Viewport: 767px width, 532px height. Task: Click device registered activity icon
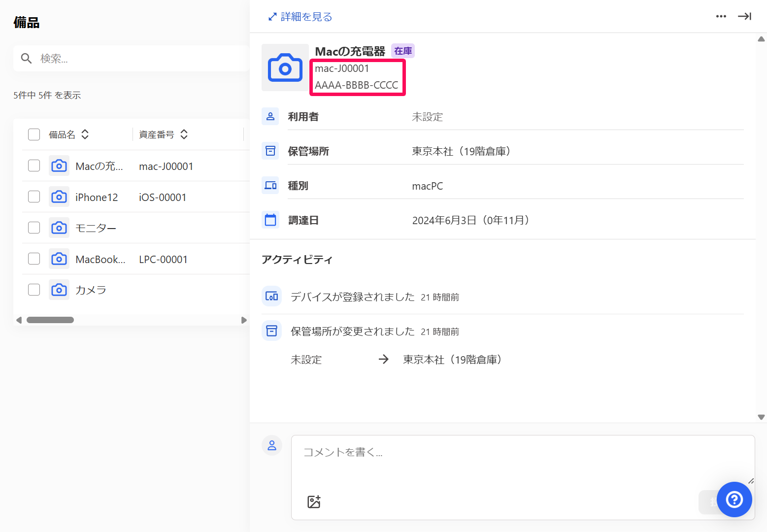pyautogui.click(x=271, y=296)
